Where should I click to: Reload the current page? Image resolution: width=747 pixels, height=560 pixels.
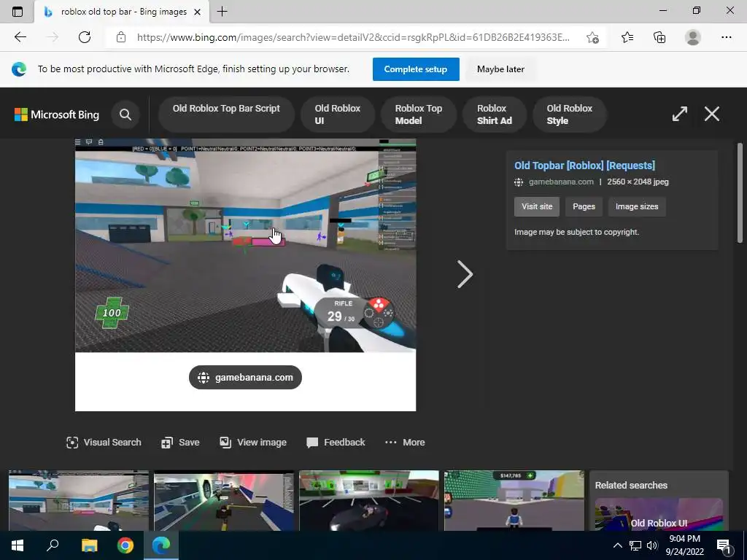(x=85, y=37)
